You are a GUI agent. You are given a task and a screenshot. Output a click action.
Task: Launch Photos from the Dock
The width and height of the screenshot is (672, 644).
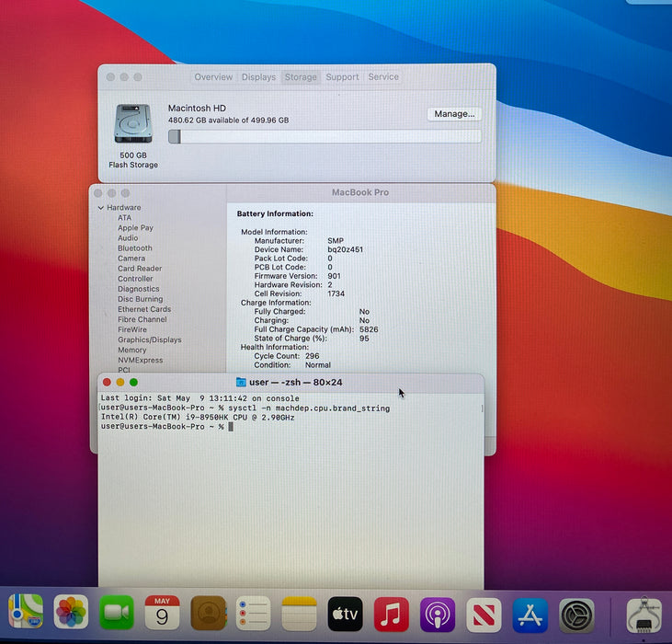click(x=71, y=613)
